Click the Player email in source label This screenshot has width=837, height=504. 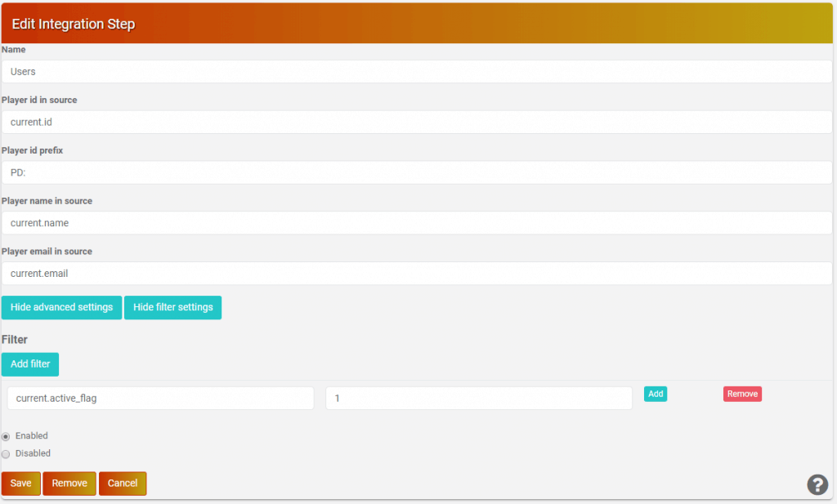click(47, 252)
